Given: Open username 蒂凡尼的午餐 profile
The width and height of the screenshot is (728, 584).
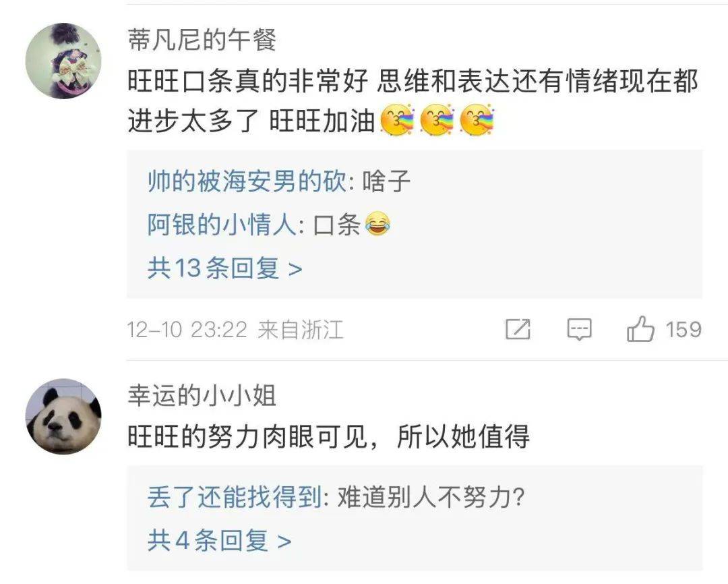Looking at the screenshot, I should point(202,39).
